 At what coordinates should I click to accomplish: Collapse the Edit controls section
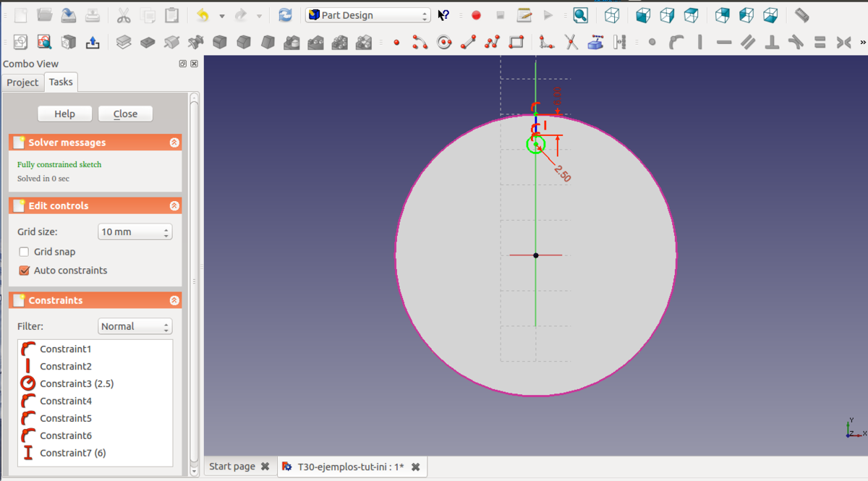point(174,206)
